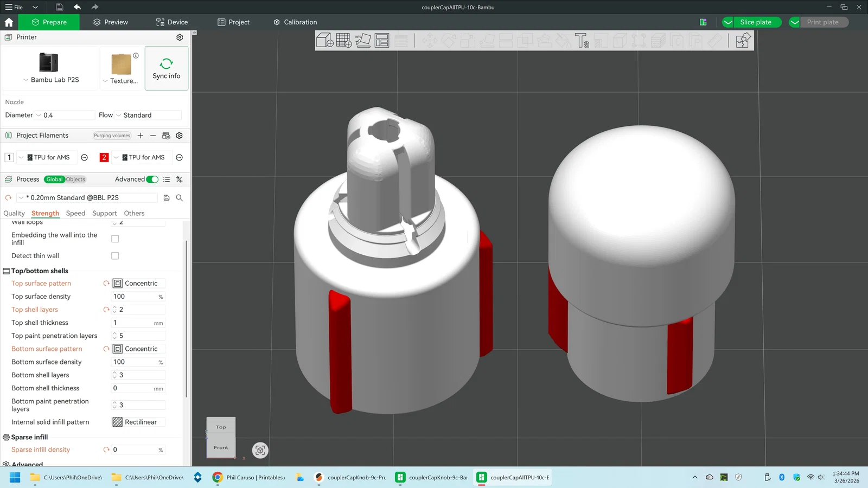Select the Text shape tool
868x488 pixels.
(x=582, y=41)
